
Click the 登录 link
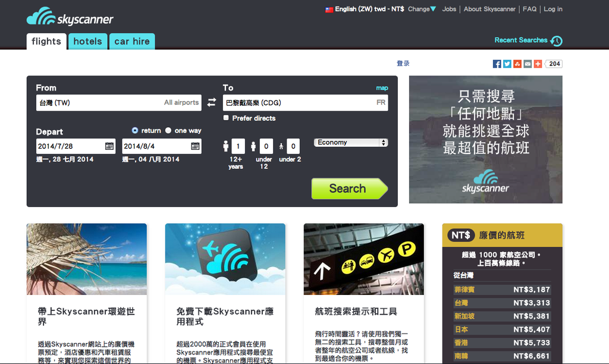(403, 63)
